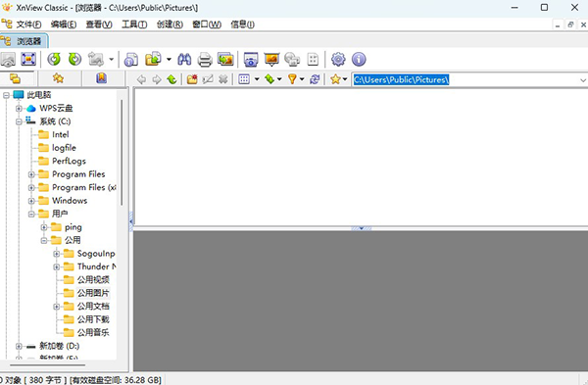The image size is (588, 385).
Task: Refresh the browser listing
Action: point(315,79)
